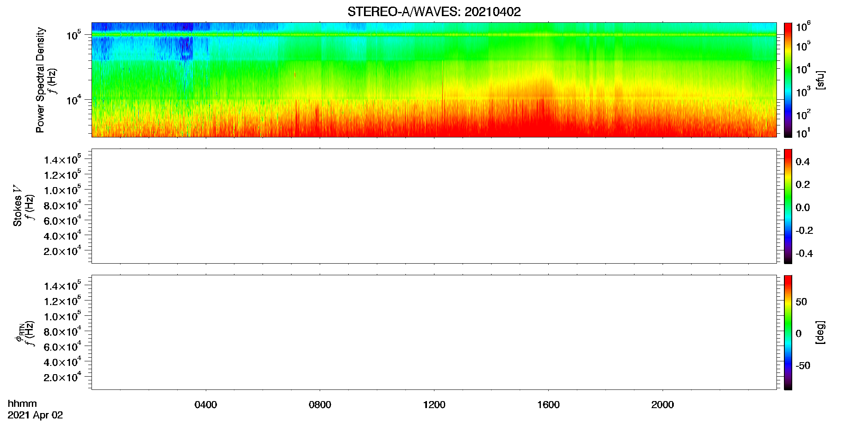Click the [sfu] unit label

(x=820, y=80)
